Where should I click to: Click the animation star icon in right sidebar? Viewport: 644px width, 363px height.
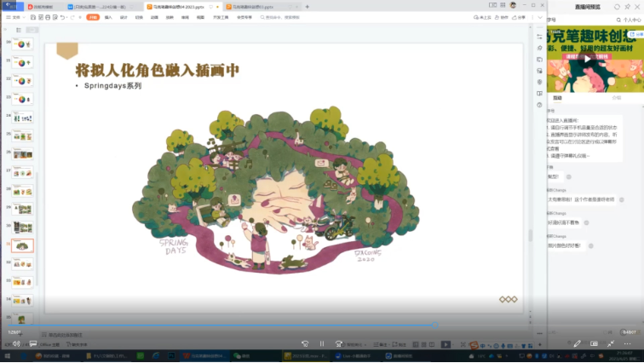click(540, 48)
